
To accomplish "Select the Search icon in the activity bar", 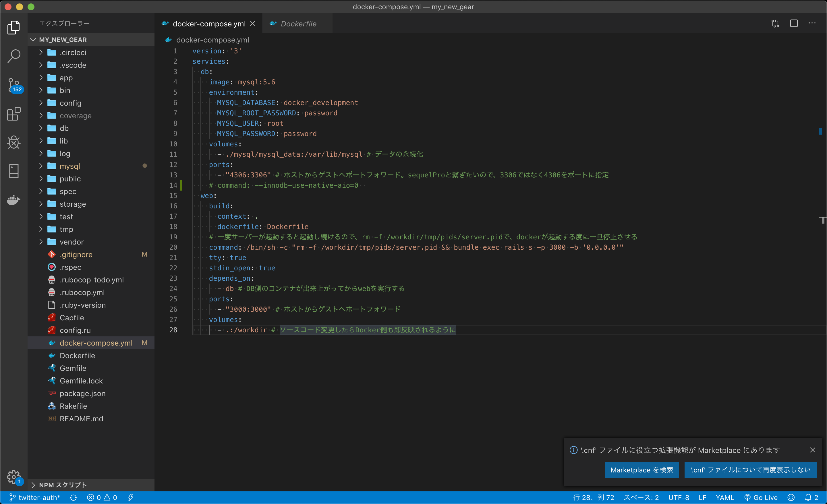I will click(x=13, y=56).
